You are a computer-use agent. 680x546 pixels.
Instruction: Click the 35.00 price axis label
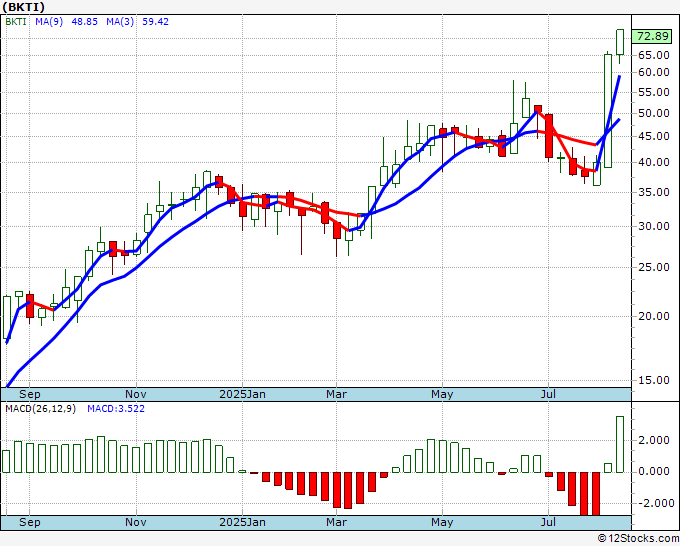point(654,192)
